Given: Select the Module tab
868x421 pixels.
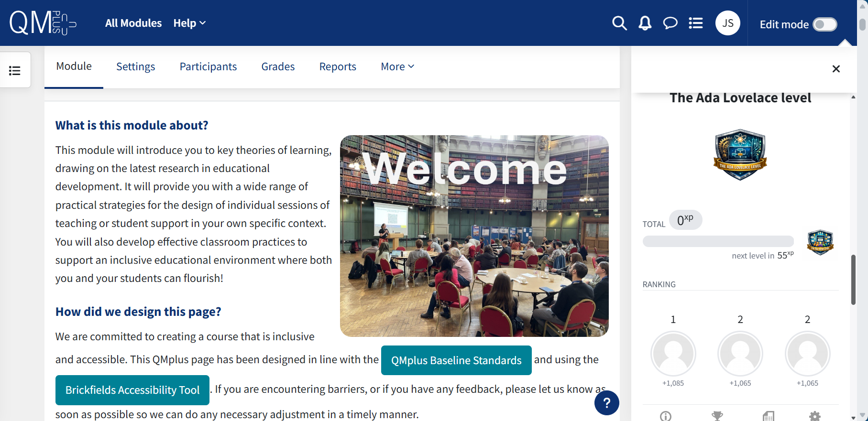Looking at the screenshot, I should pos(74,66).
